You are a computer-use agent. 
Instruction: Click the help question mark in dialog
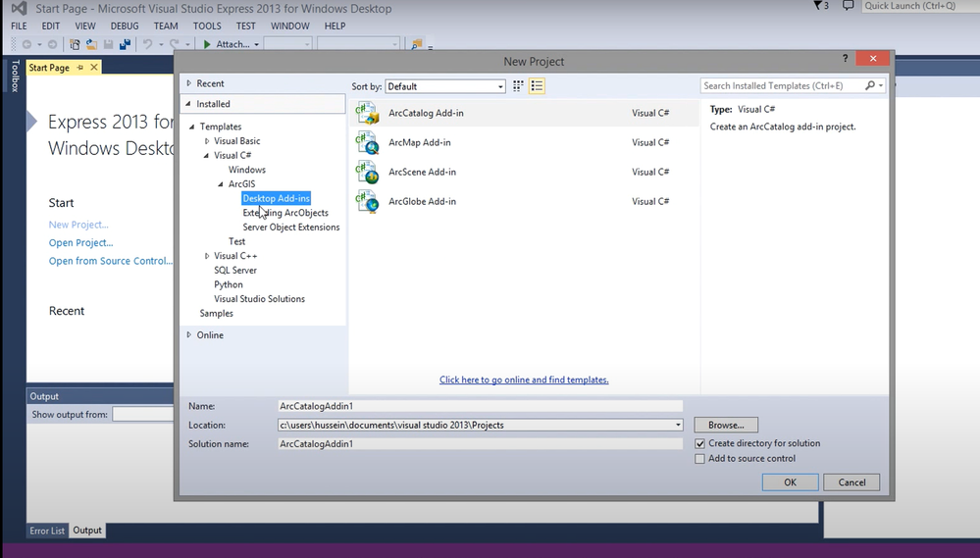pos(845,58)
